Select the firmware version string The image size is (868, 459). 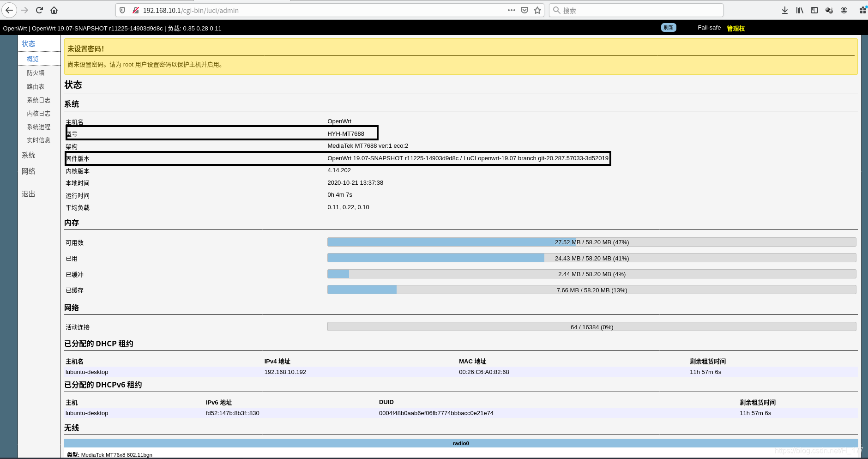tap(468, 158)
